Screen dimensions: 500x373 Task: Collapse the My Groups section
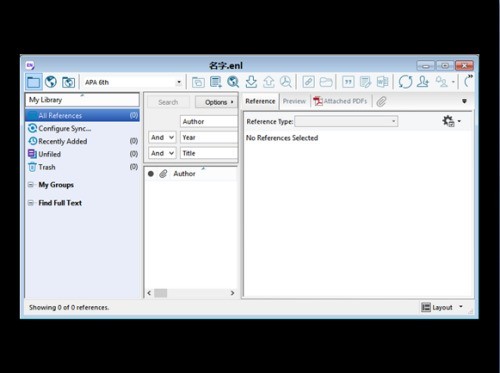click(31, 185)
